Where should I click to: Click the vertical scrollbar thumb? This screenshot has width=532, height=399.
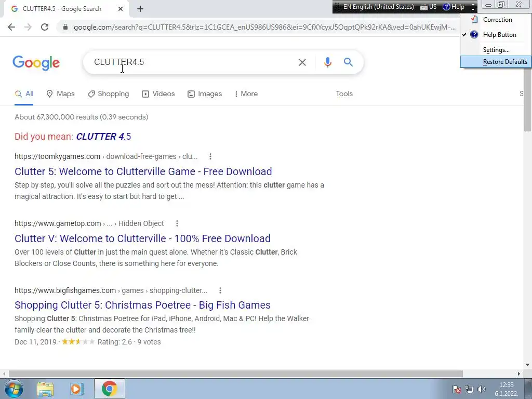528,98
